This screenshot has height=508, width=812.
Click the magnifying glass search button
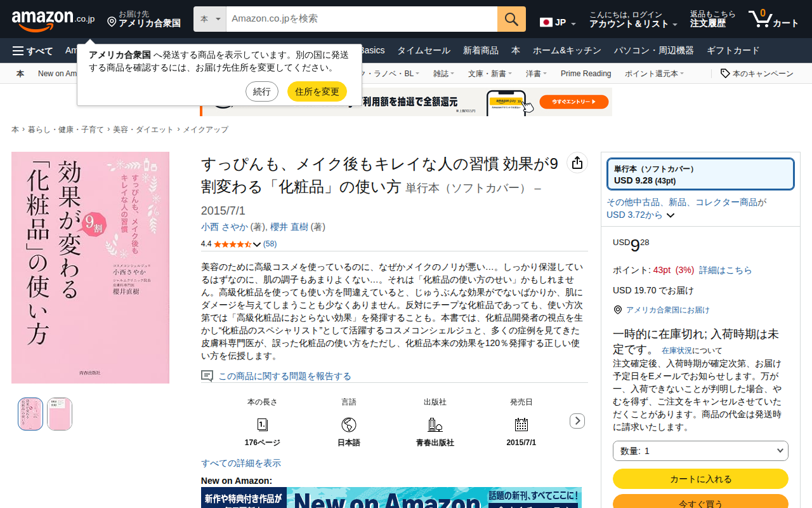pyautogui.click(x=511, y=19)
